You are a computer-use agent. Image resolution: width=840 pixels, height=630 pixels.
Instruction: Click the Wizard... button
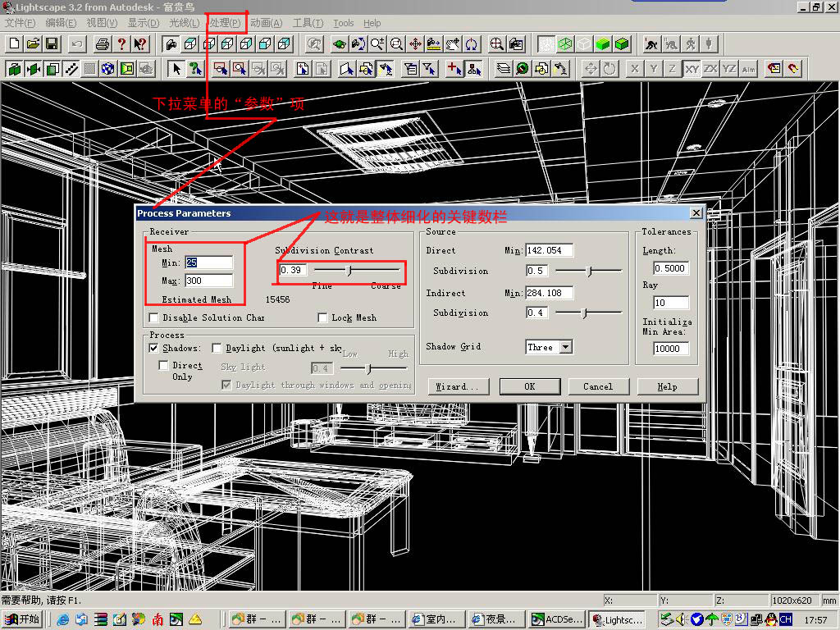pos(459,386)
